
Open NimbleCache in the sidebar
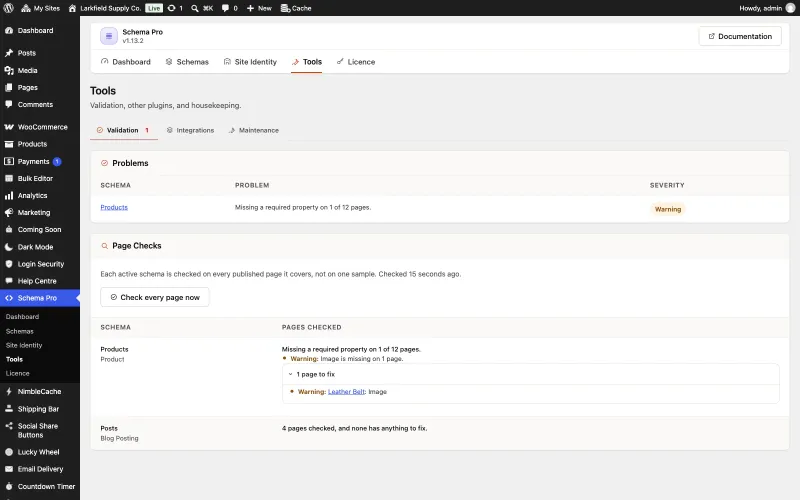pyautogui.click(x=40, y=392)
